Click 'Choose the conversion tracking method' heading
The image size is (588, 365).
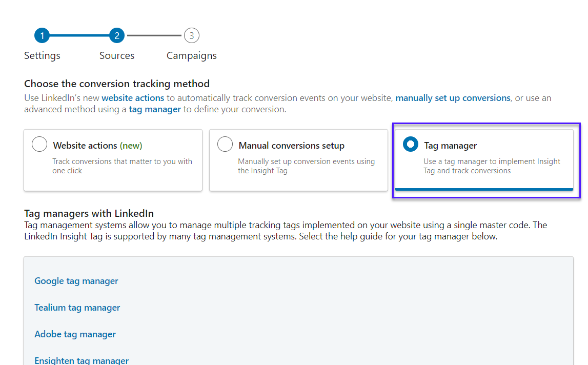pos(116,84)
